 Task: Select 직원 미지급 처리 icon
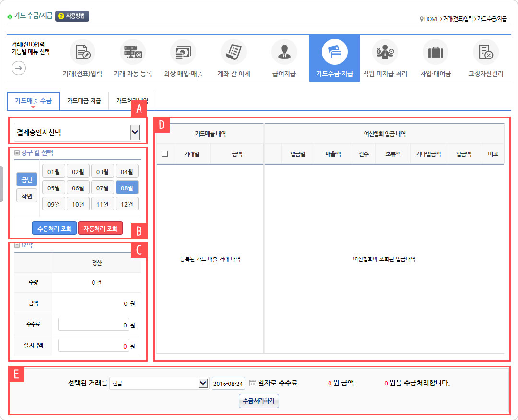(385, 52)
